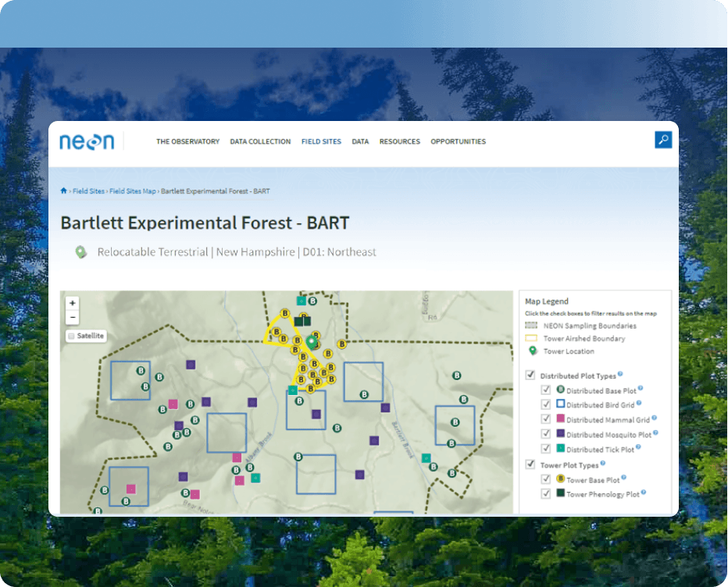
Task: Open the Field Sites menu in navigation bar
Action: pos(321,141)
